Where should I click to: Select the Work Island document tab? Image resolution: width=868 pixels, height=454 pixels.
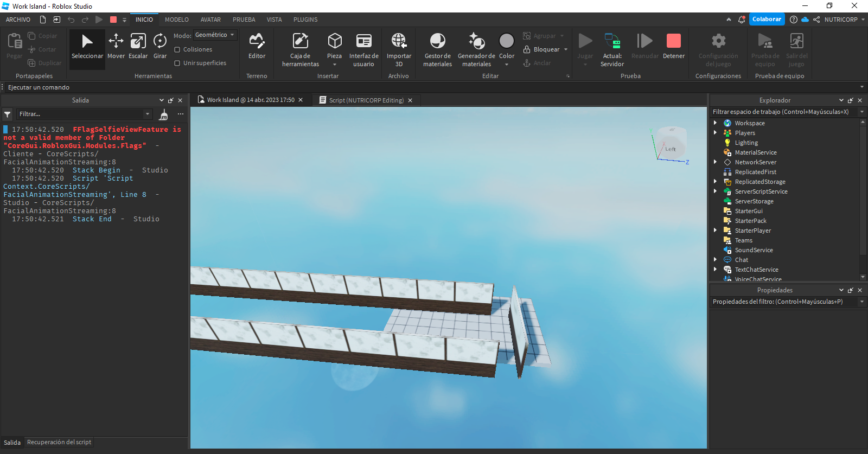click(250, 100)
